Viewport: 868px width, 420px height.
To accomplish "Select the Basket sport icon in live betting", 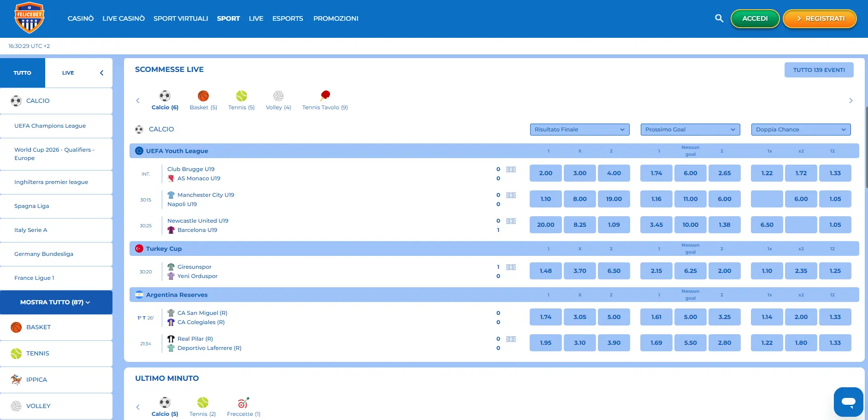I will (x=203, y=96).
